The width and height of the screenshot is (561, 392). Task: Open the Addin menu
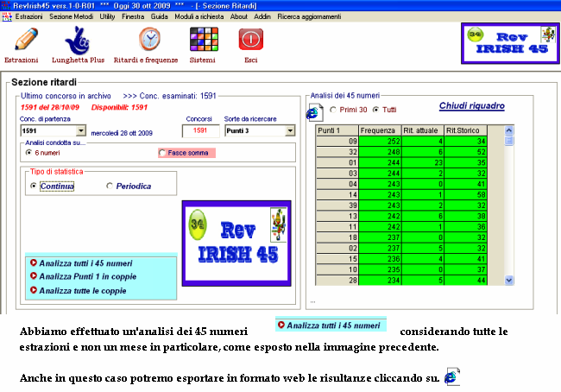(x=262, y=16)
